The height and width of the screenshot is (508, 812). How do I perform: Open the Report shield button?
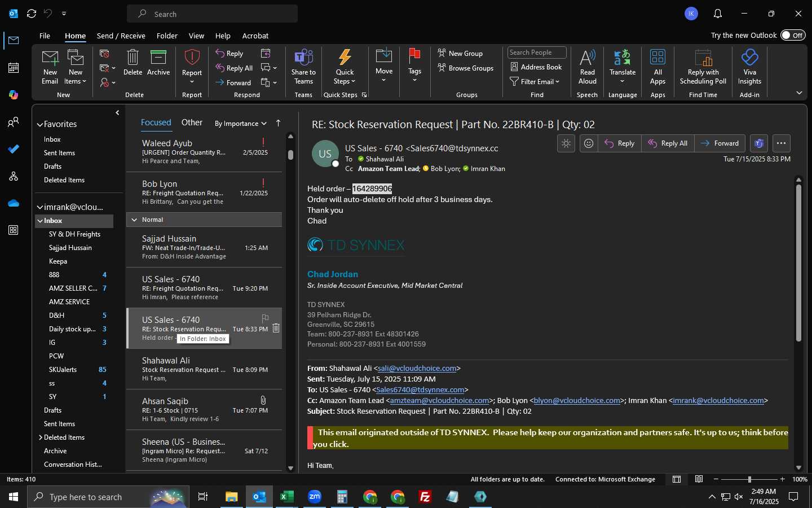(x=192, y=67)
